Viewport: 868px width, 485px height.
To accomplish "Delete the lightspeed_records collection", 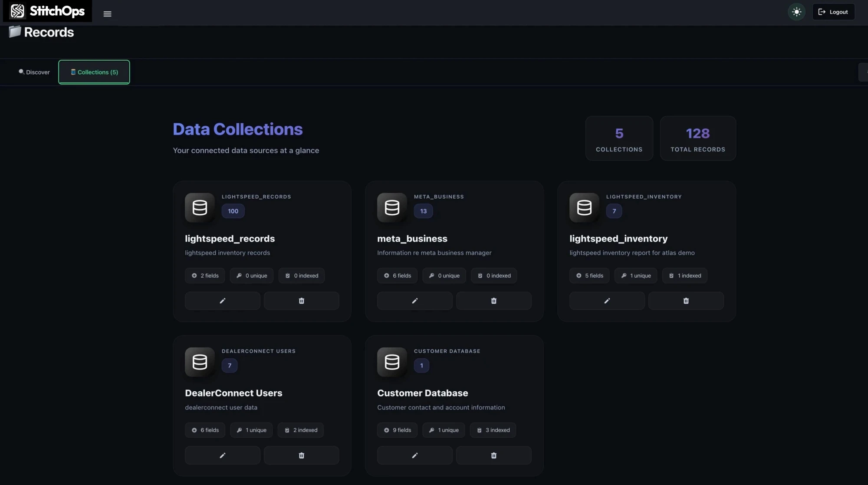I will click(302, 301).
